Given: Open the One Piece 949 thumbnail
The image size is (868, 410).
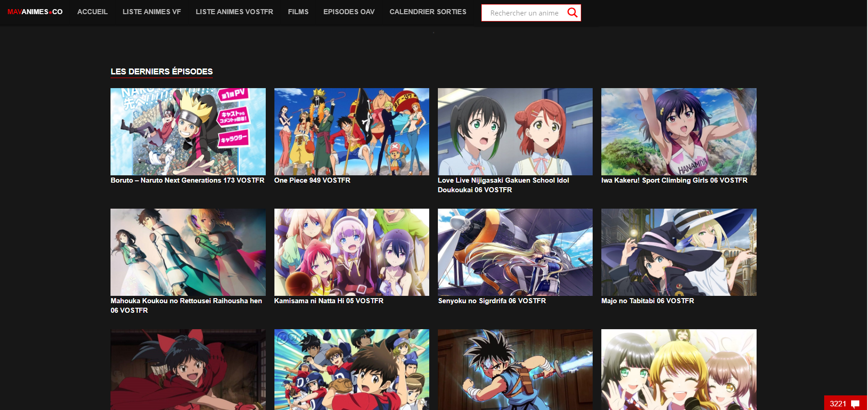Looking at the screenshot, I should tap(352, 131).
